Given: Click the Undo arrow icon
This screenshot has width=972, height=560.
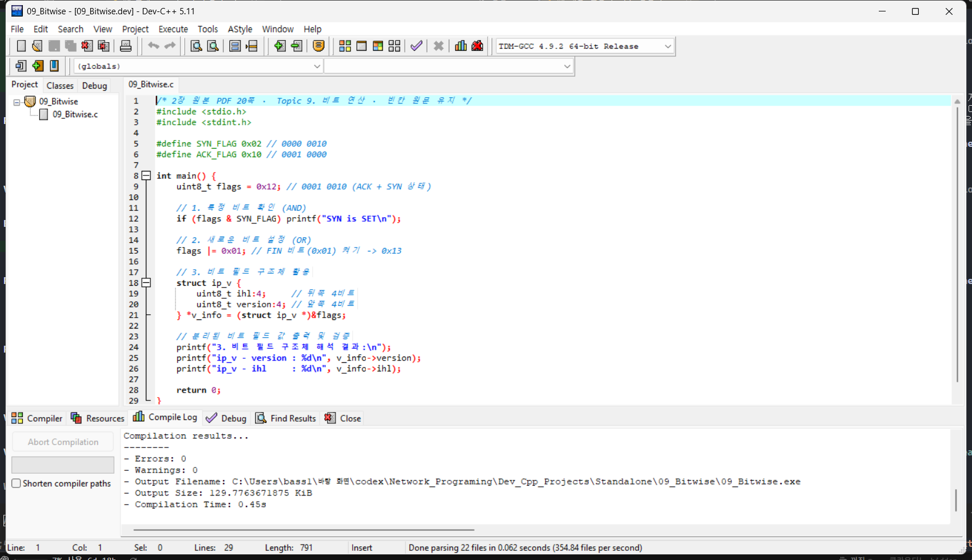Looking at the screenshot, I should tap(153, 46).
